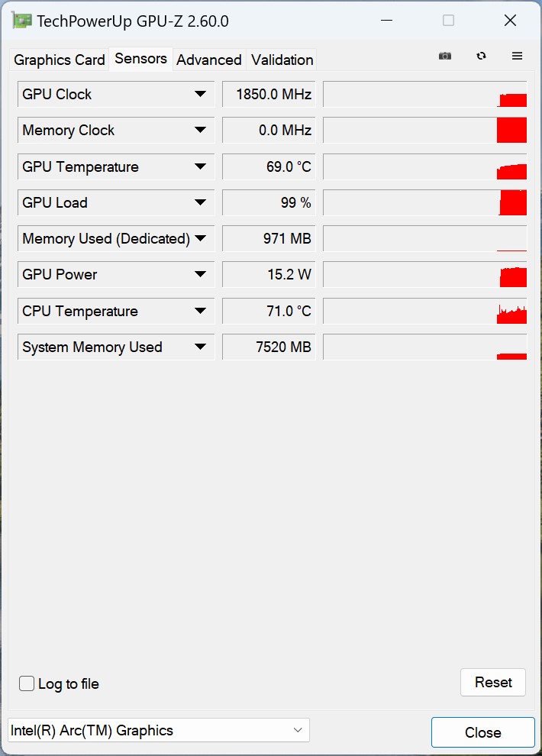The height and width of the screenshot is (756, 542).
Task: Switch to the Graphics Card tab
Action: point(60,60)
